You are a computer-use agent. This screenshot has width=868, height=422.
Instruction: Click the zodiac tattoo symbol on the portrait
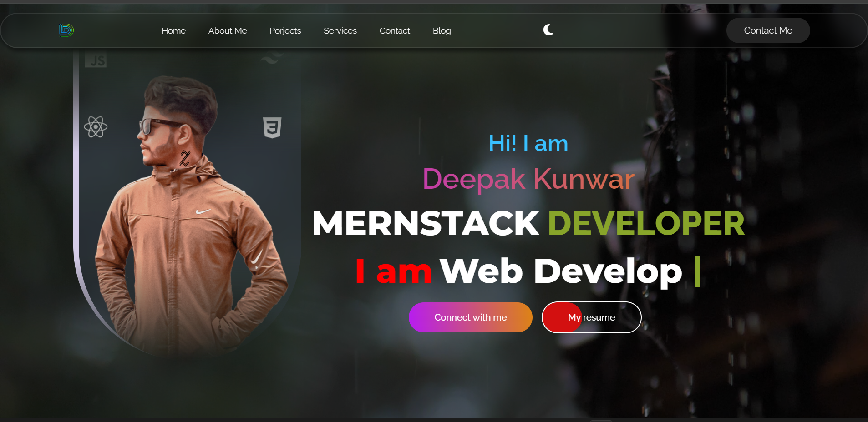coord(184,158)
